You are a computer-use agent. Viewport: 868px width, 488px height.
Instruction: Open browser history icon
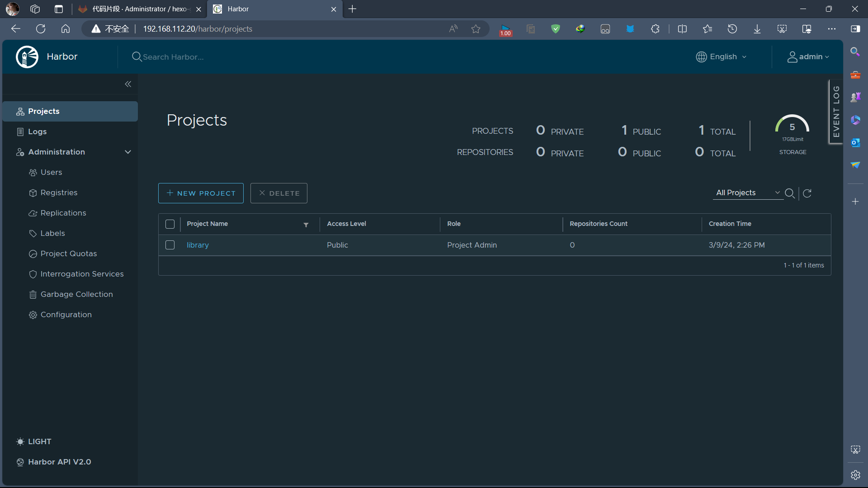(732, 29)
